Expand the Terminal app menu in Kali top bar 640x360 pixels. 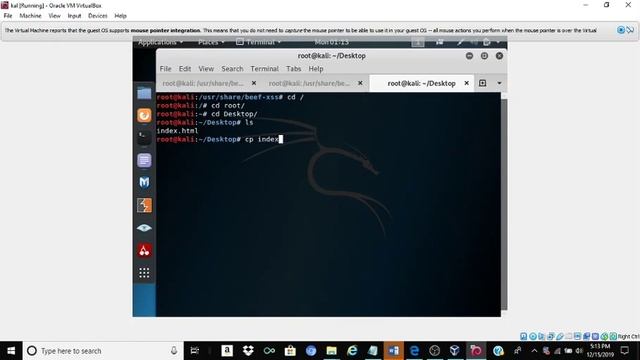pyautogui.click(x=258, y=42)
